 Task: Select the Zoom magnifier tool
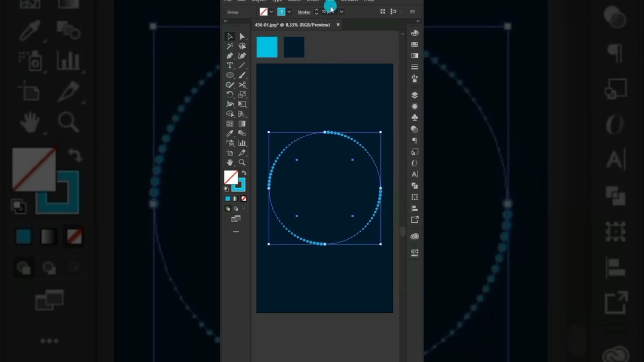coord(242,162)
